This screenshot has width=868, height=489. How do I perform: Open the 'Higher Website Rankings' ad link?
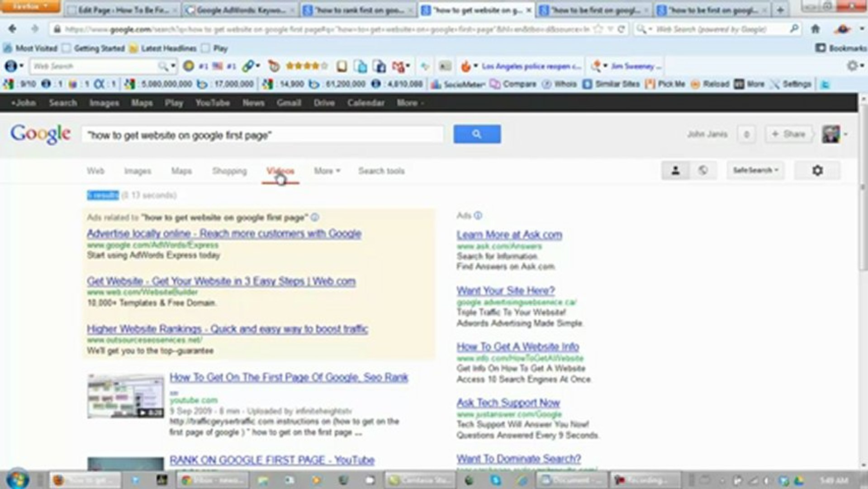(x=228, y=329)
